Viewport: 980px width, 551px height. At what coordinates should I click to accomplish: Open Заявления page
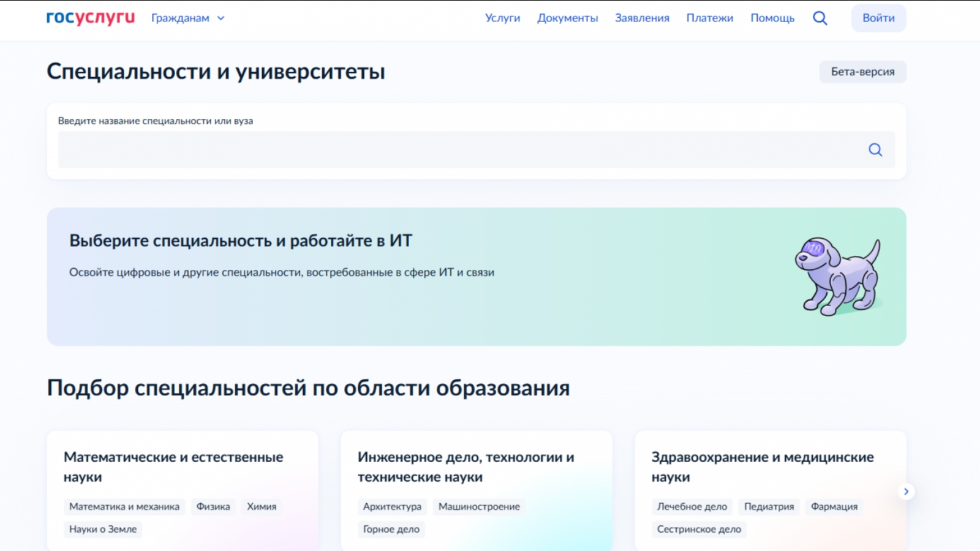(642, 18)
